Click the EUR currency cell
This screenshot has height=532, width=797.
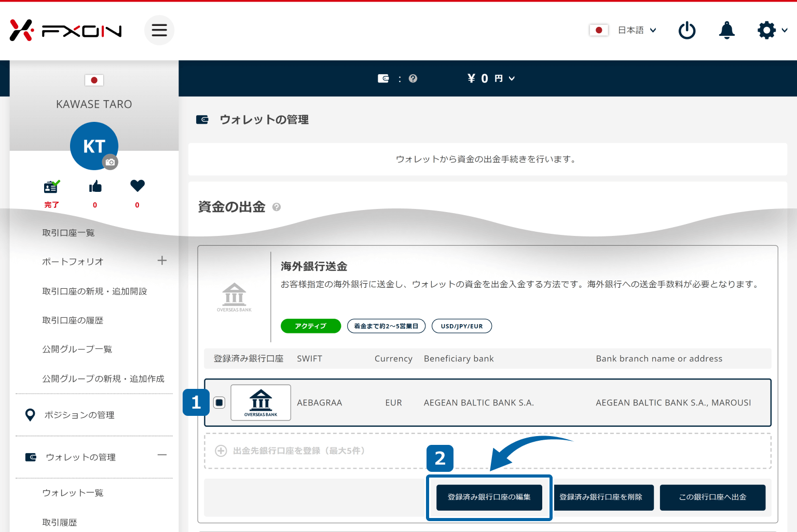pos(394,403)
